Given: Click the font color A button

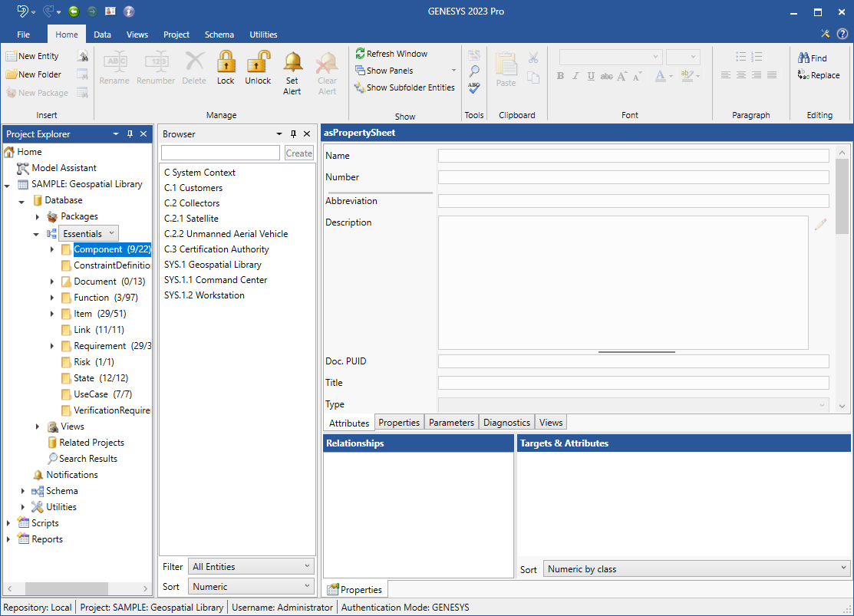Looking at the screenshot, I should click(x=660, y=76).
